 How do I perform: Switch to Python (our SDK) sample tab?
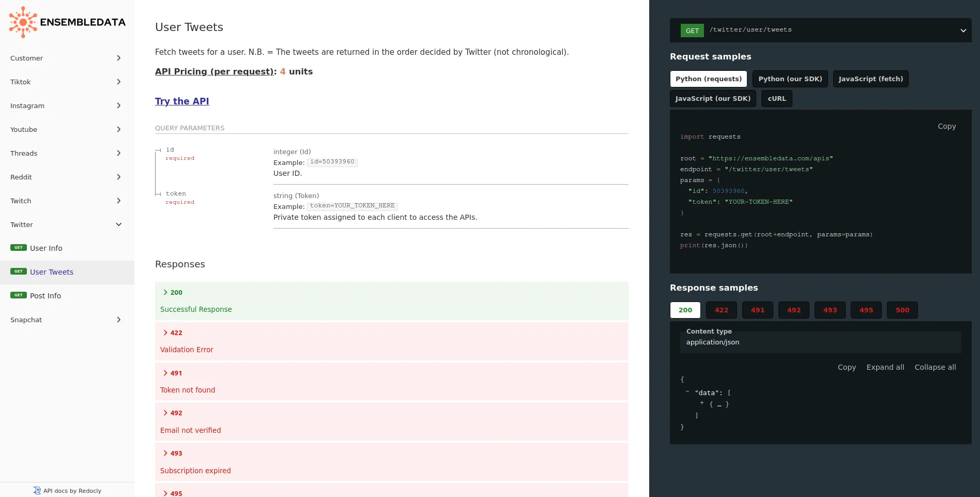click(790, 79)
